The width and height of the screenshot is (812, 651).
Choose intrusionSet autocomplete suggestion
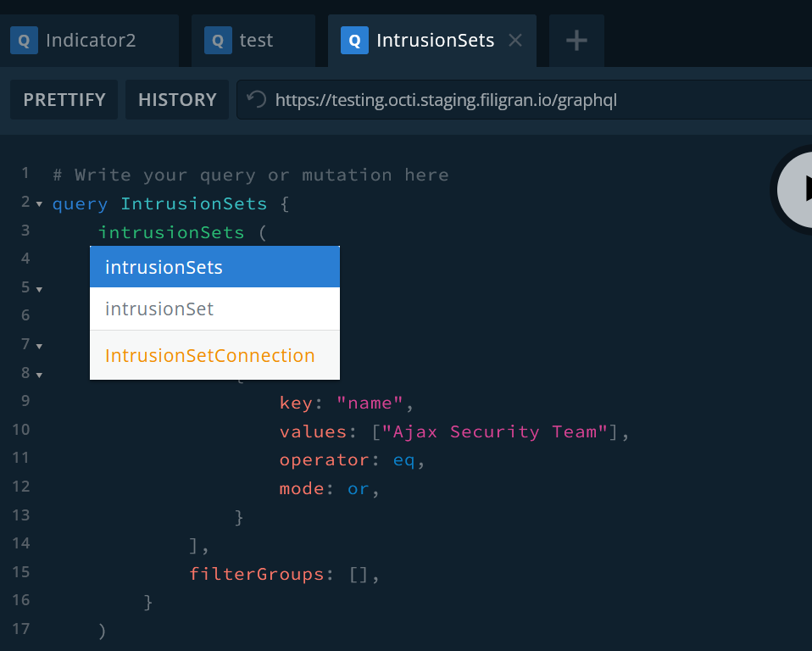coord(215,309)
